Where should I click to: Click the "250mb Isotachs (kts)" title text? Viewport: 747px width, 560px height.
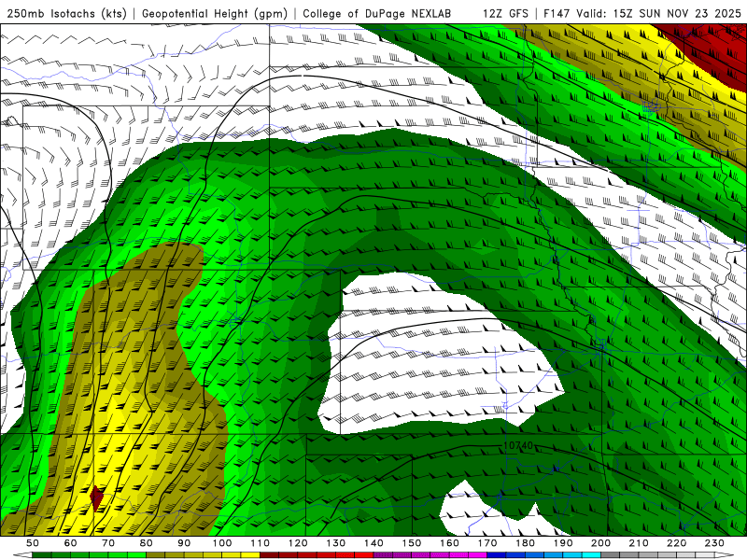point(66,13)
